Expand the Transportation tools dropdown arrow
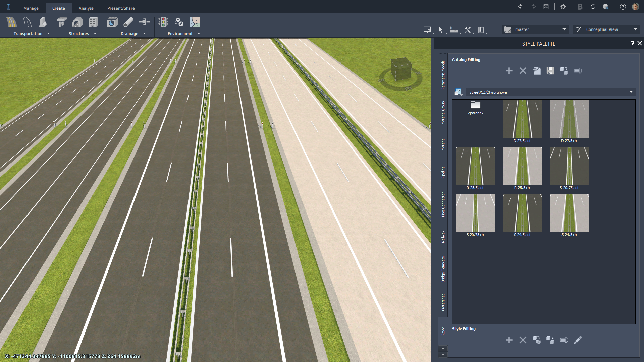644x362 pixels. point(48,34)
